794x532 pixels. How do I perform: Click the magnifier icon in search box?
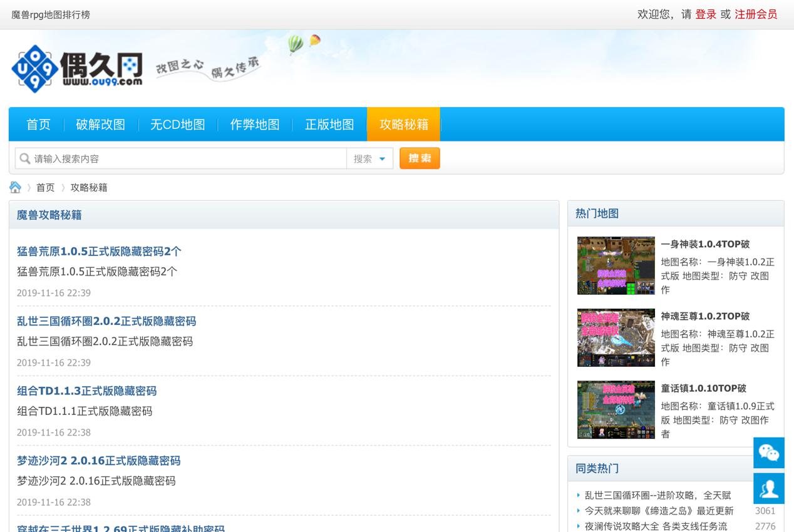[x=25, y=158]
